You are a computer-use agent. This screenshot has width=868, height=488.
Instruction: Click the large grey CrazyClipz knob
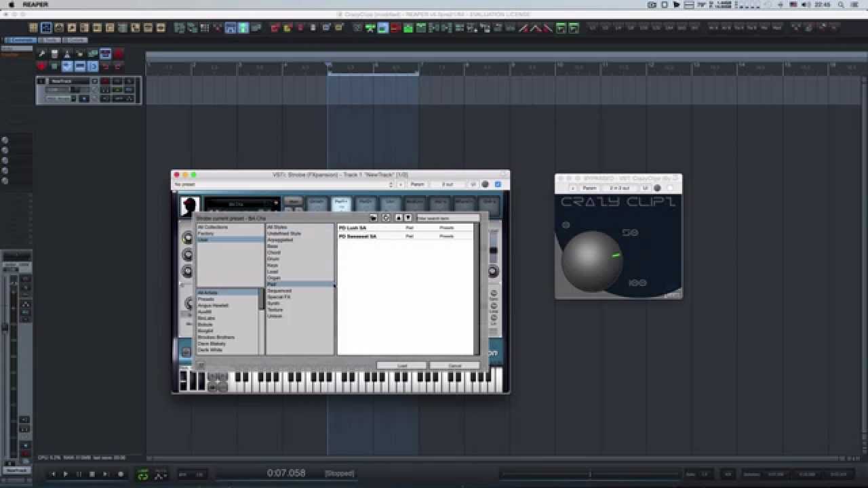click(x=591, y=260)
